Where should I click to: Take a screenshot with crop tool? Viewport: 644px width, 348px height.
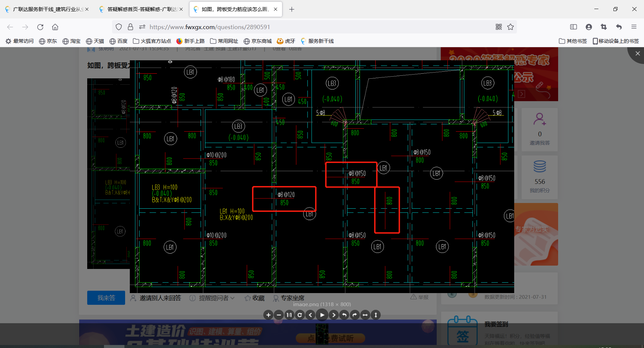click(x=604, y=27)
